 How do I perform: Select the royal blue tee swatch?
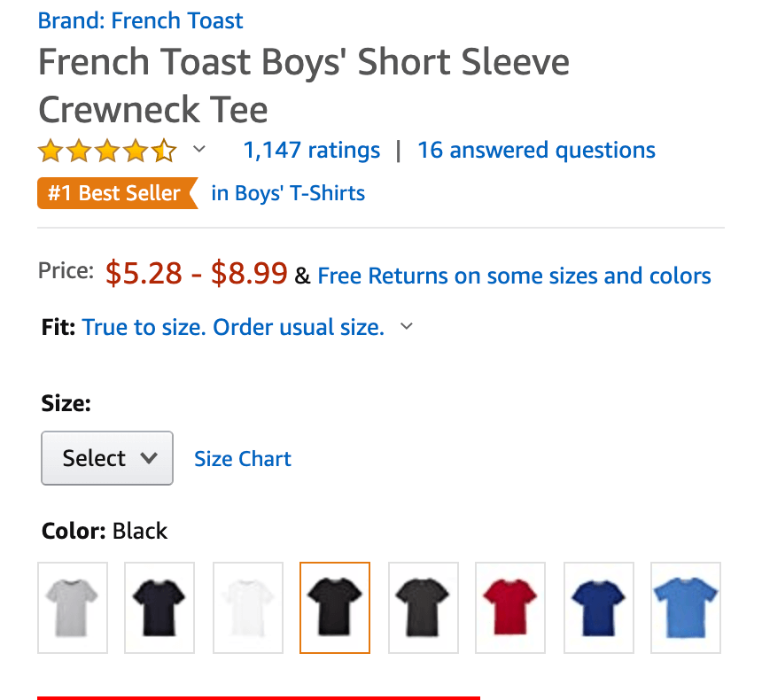click(x=598, y=607)
